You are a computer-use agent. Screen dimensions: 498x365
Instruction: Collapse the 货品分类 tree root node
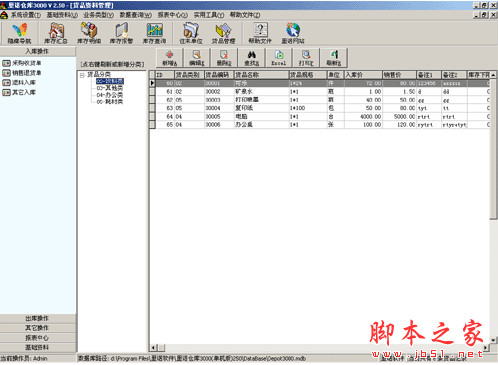82,75
